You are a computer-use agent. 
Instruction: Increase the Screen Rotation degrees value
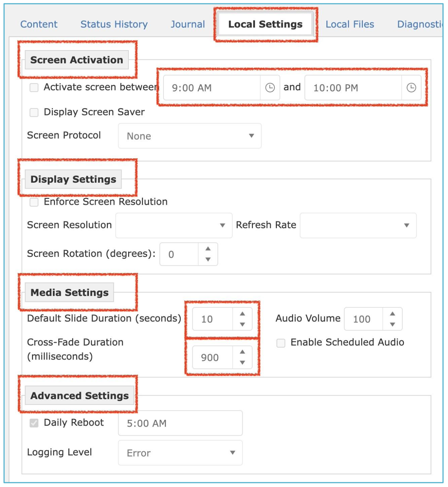[208, 248]
